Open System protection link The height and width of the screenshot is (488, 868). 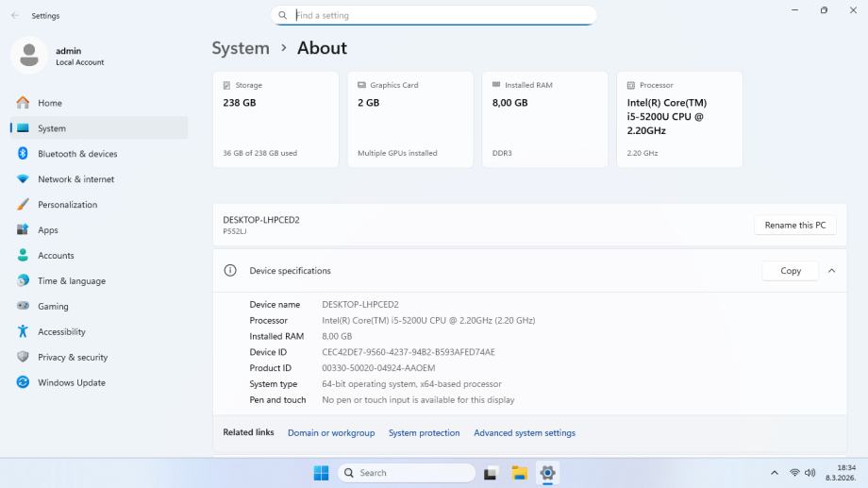(424, 433)
